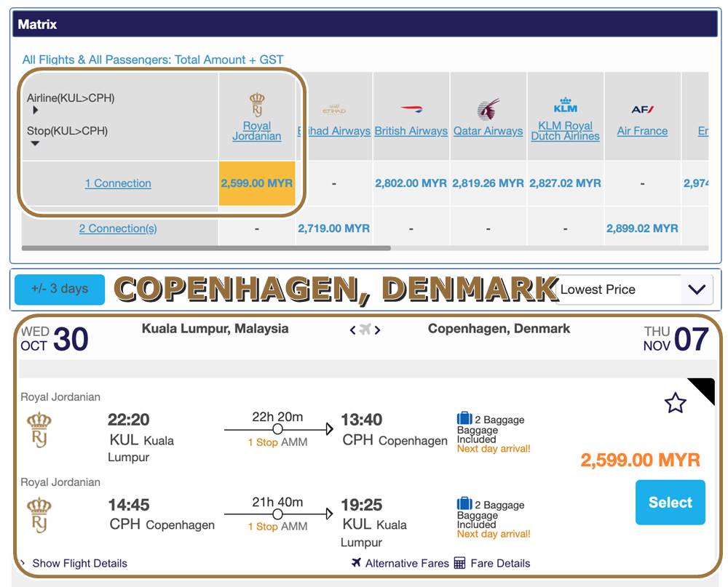Viewport: 728px width, 587px height.
Task: Select the 2,899.02 MYR Air France fare
Action: click(x=642, y=229)
